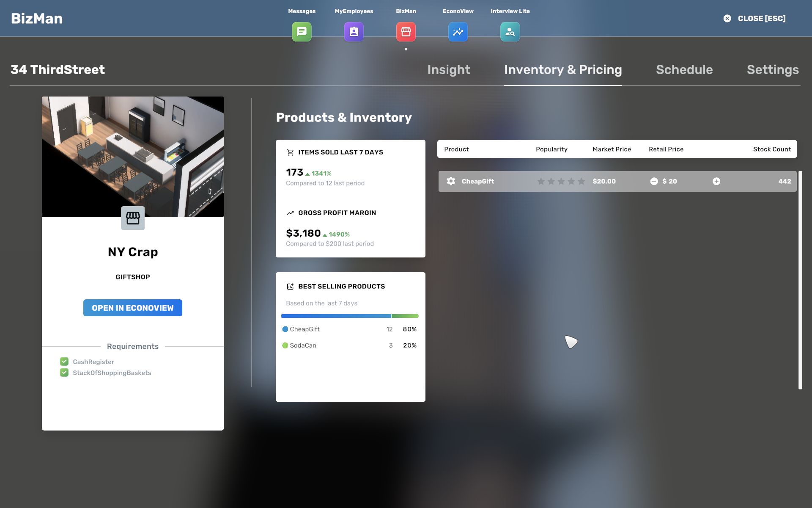Viewport: 812px width, 508px height.
Task: Click the 173 items sold value
Action: [294, 172]
